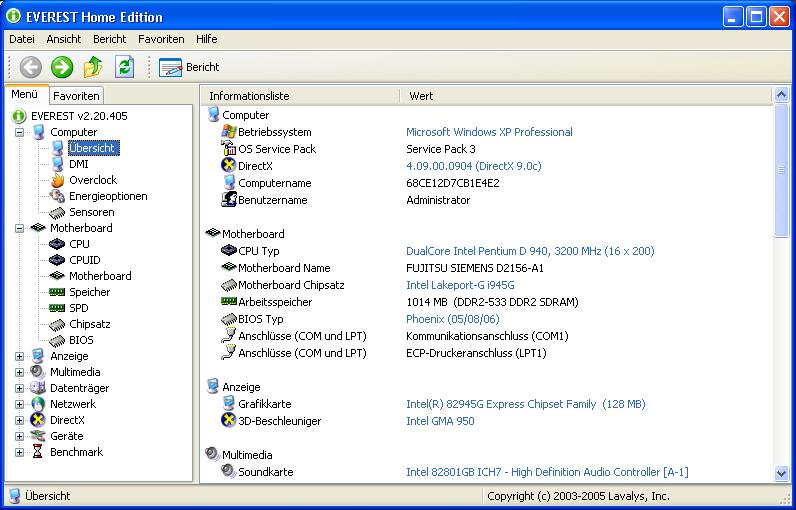This screenshot has height=510, width=796.
Task: Expand the Benchmark tree node
Action: pos(19,452)
